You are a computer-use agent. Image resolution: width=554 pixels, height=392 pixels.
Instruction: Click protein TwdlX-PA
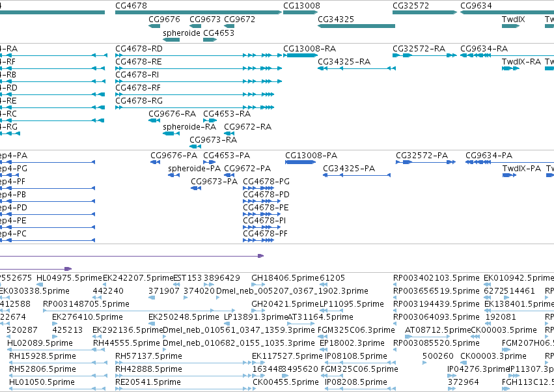click(x=510, y=175)
